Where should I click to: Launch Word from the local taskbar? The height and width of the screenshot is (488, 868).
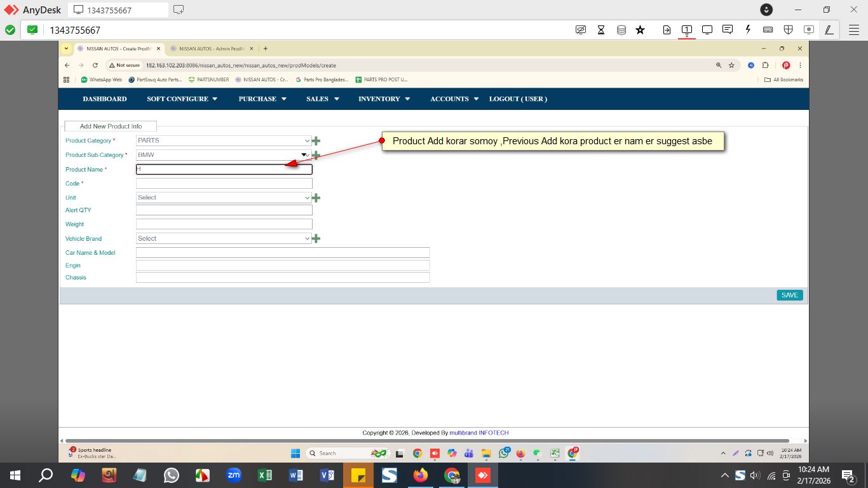tap(296, 475)
